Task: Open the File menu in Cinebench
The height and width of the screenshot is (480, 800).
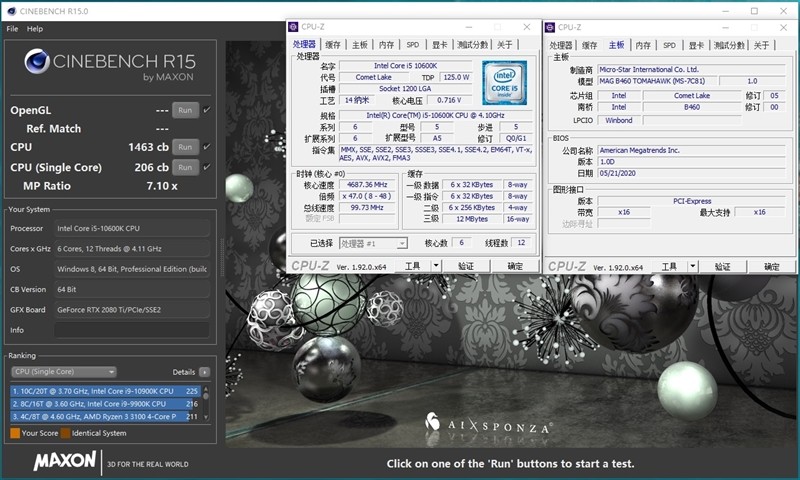Action: (12, 29)
